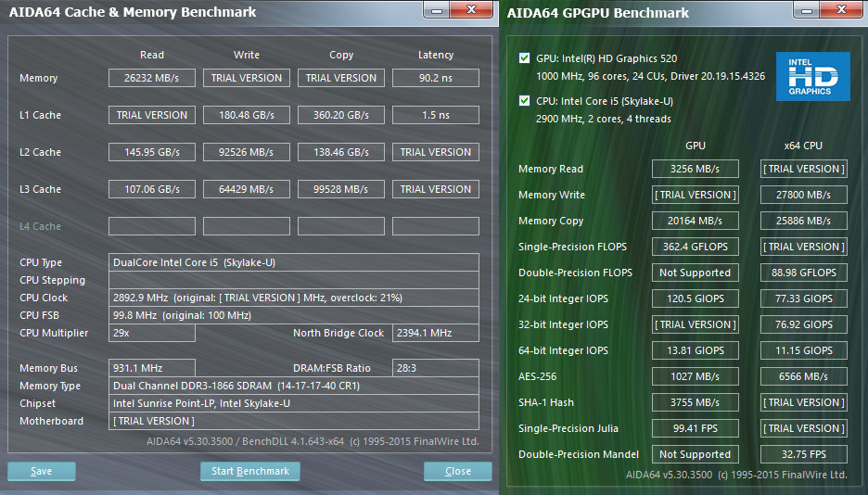Click the Motherboard TRIAL VERSION field

(294, 422)
